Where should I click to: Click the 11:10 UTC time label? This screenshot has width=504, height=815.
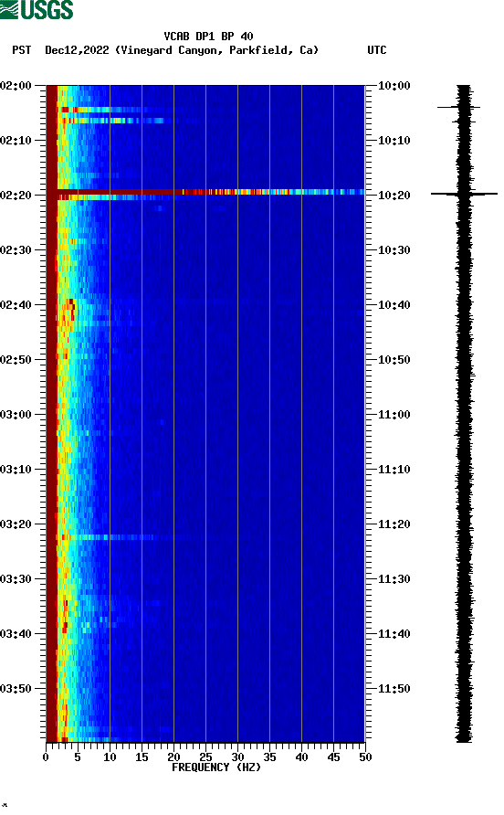[x=394, y=470]
